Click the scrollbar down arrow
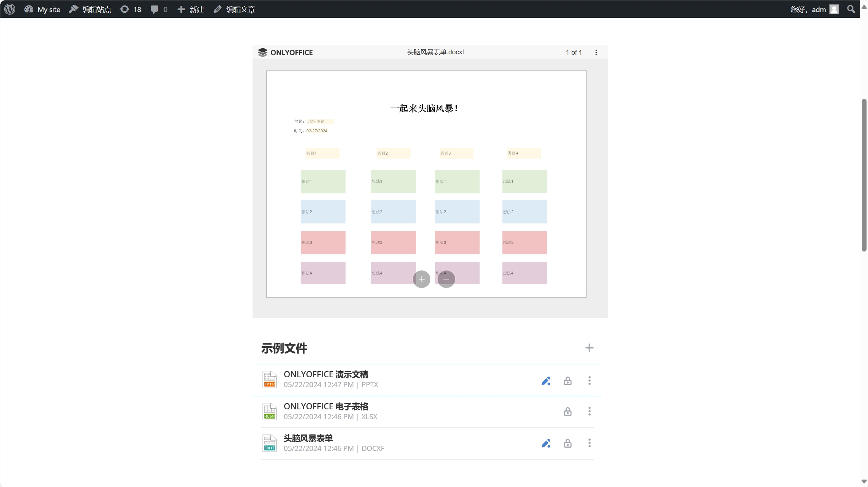The width and height of the screenshot is (868, 487). point(864,482)
